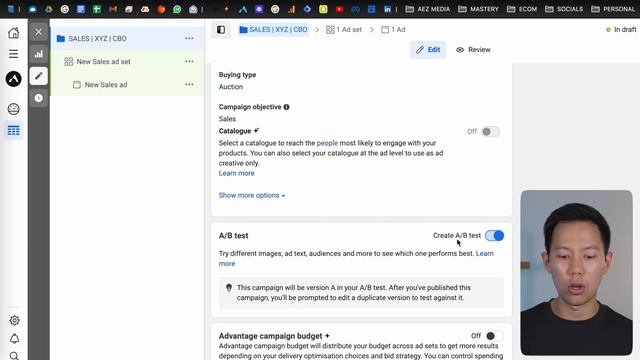Expand Show more options

pyautogui.click(x=252, y=195)
